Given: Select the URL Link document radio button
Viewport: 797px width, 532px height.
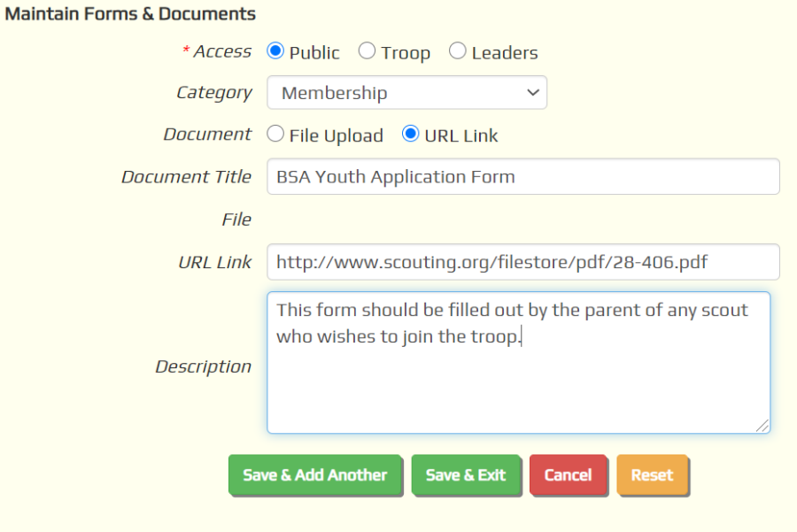Looking at the screenshot, I should pos(410,134).
